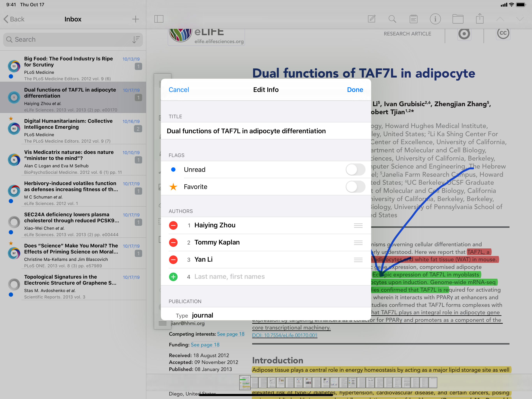Grab reorder handle for Tommy Kaplan
Screen dimensions: 532x399
point(358,243)
